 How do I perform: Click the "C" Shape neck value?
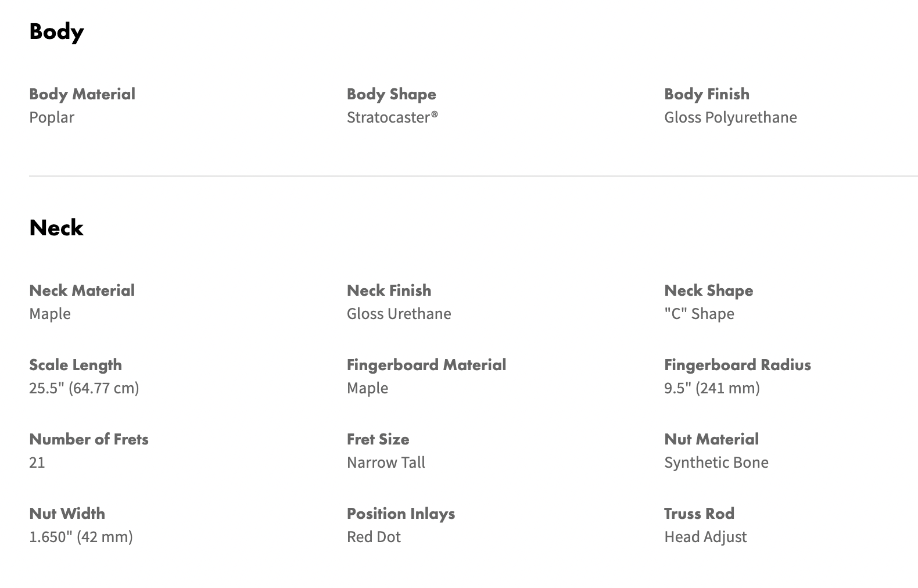[x=699, y=314]
